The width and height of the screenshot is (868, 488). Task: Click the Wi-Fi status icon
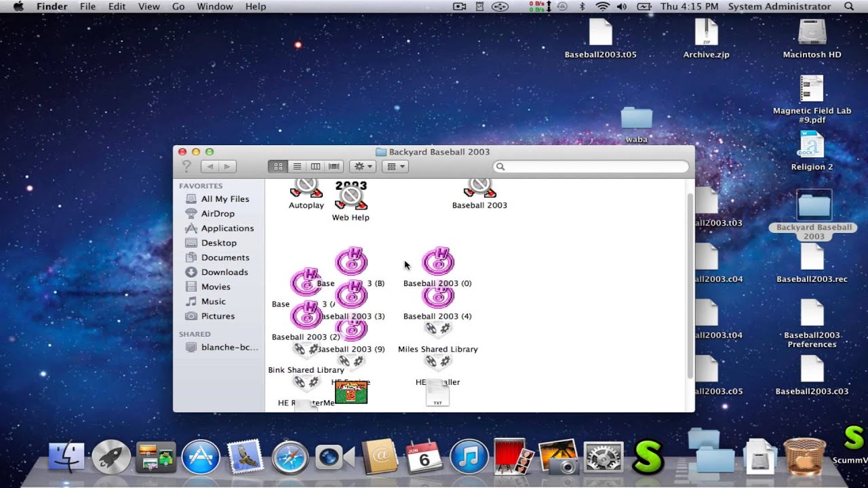pyautogui.click(x=602, y=7)
